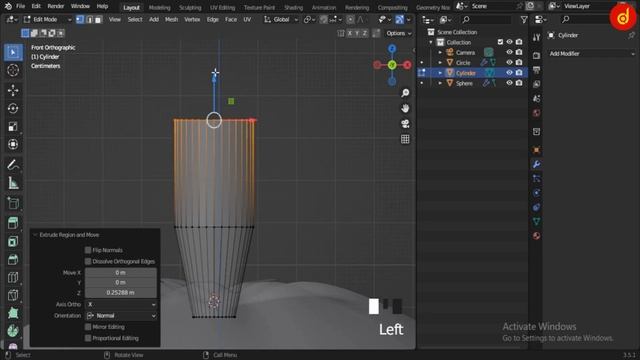Hide the Sphere object in viewport
Image resolution: width=640 pixels, height=360 pixels.
(x=509, y=83)
